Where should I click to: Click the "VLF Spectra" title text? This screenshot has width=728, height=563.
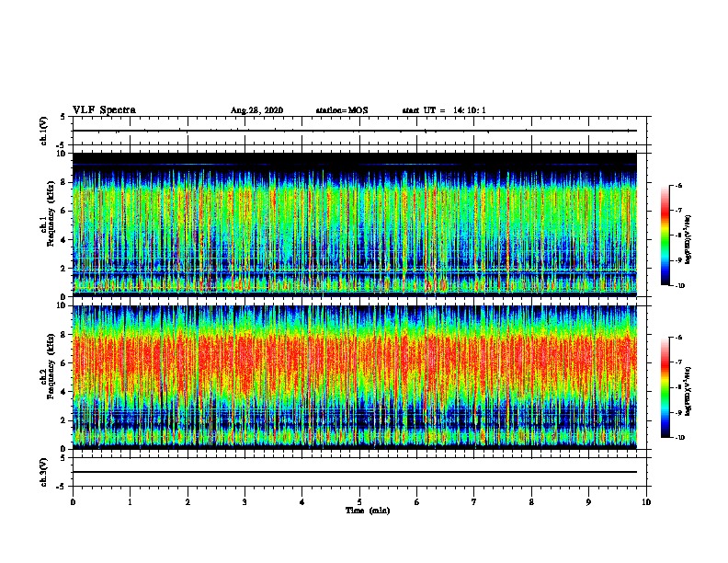coord(104,110)
